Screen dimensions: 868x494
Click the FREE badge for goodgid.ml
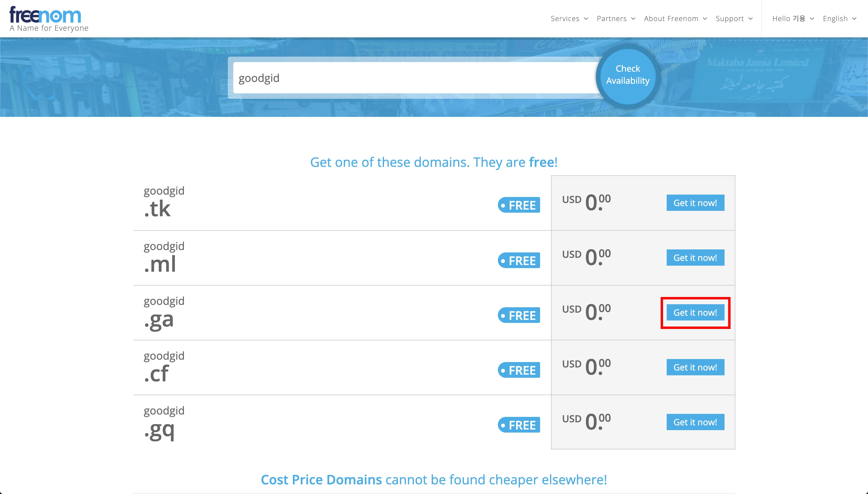point(519,260)
